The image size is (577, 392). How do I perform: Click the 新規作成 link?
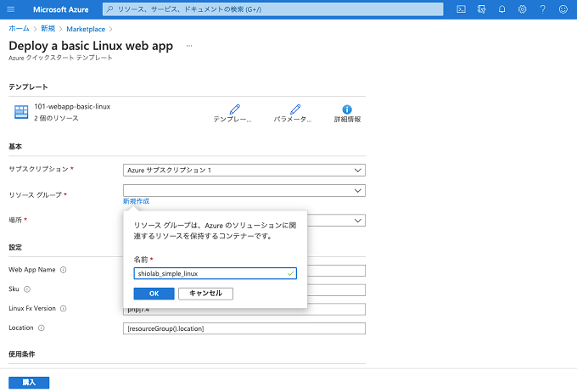[136, 201]
